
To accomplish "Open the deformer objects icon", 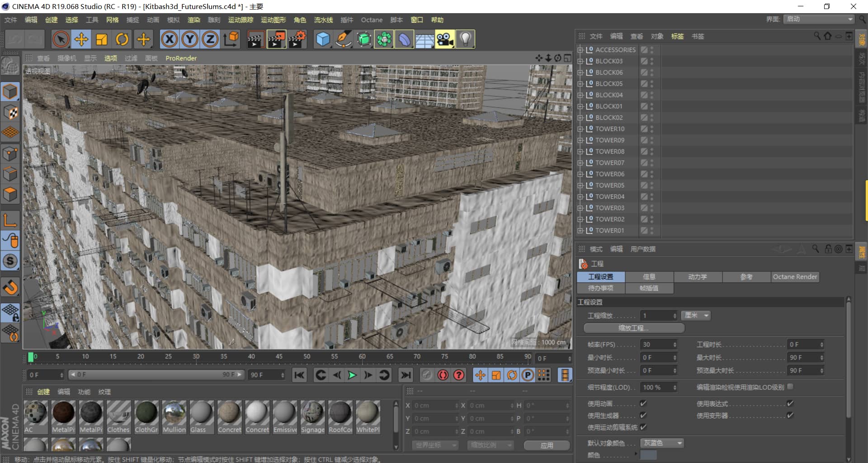I will (x=404, y=39).
